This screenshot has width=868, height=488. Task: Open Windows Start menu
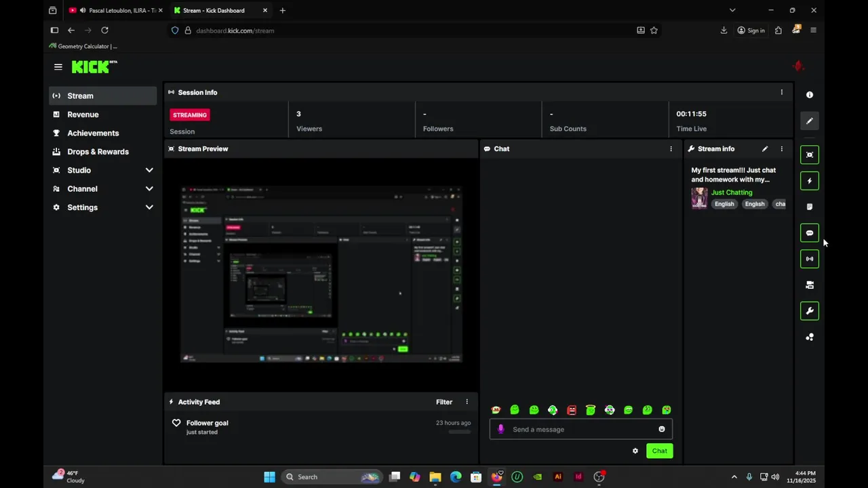pos(269,476)
